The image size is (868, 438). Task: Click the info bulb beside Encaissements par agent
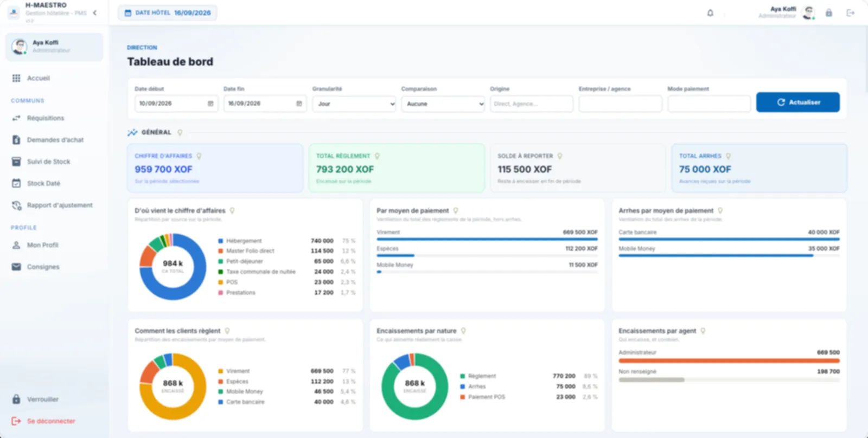coord(703,331)
